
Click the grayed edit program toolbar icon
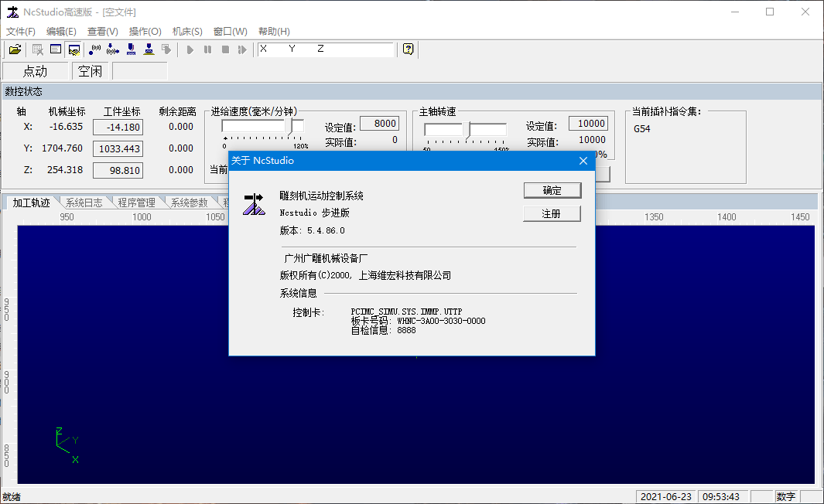(37, 49)
